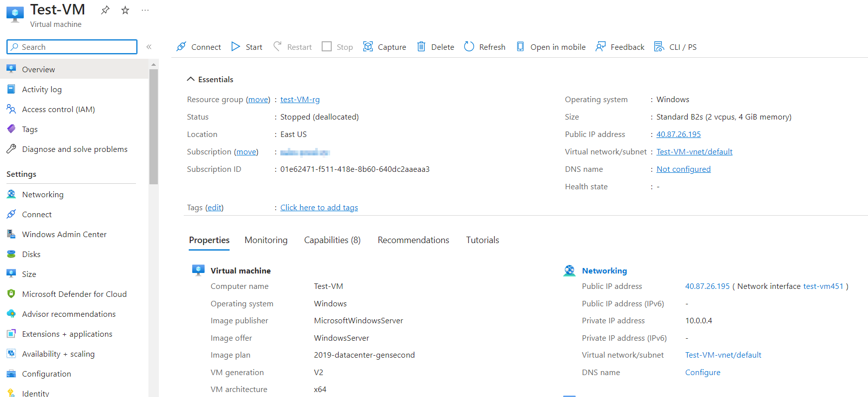The width and height of the screenshot is (868, 397).
Task: Open Activity log
Action: pyautogui.click(x=74, y=89)
